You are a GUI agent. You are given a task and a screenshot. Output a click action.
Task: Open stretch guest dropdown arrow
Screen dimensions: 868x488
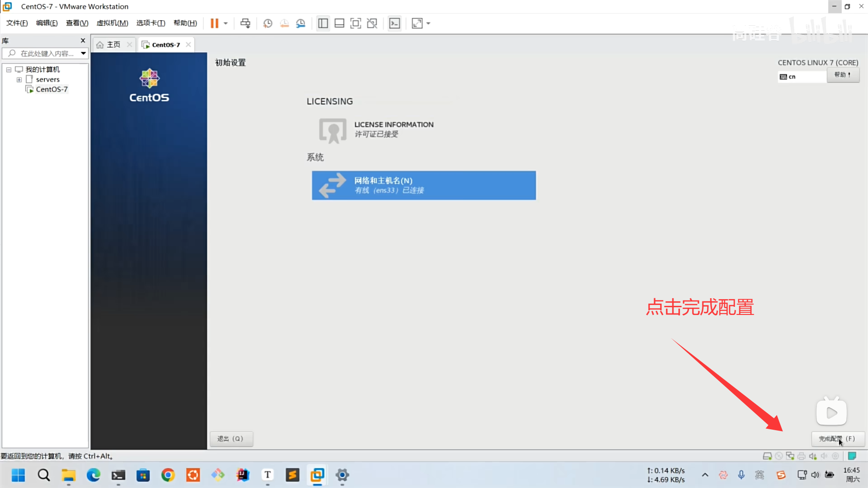(x=429, y=23)
